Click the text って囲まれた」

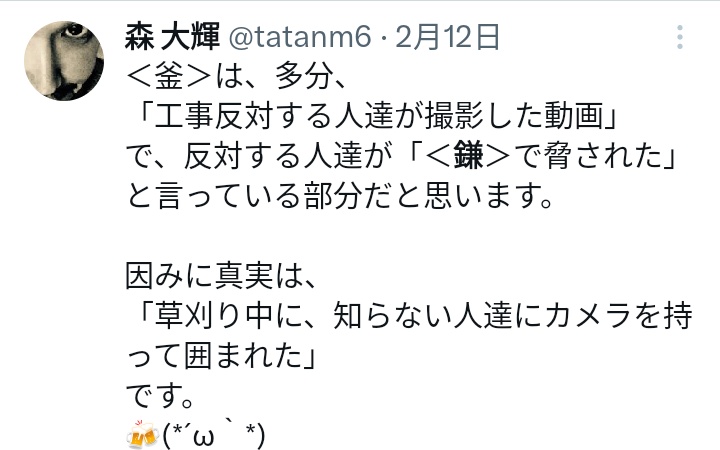coord(221,357)
